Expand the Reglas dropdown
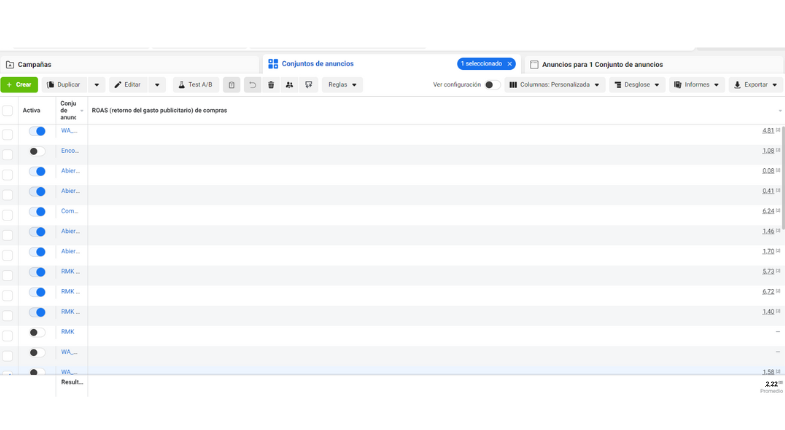Screen dimensions: 785x430 click(x=342, y=85)
